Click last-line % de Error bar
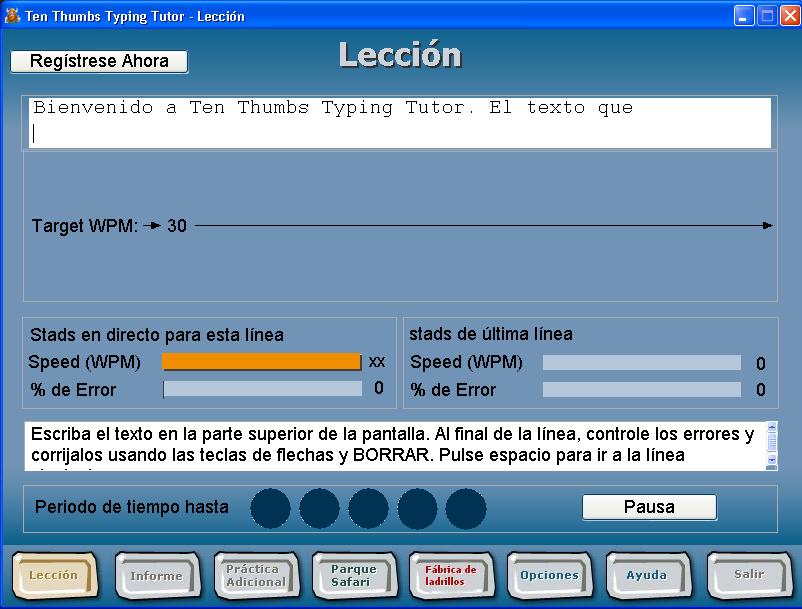 click(x=641, y=389)
